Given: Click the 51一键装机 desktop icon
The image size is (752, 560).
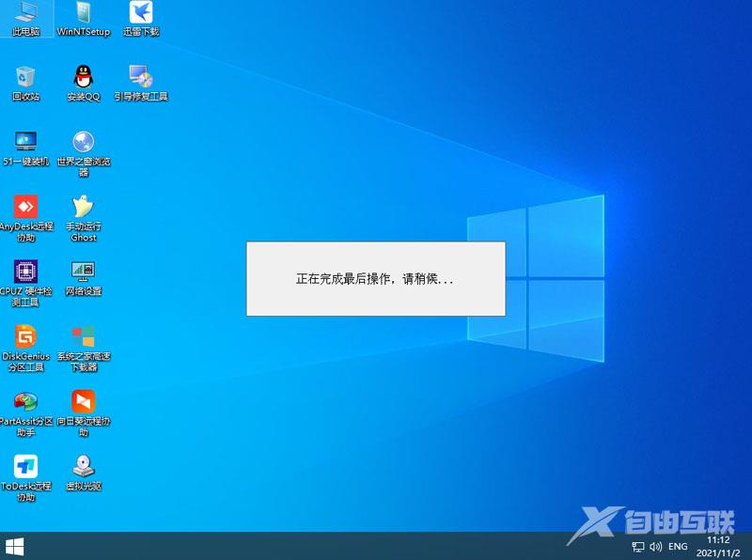Looking at the screenshot, I should (26, 148).
